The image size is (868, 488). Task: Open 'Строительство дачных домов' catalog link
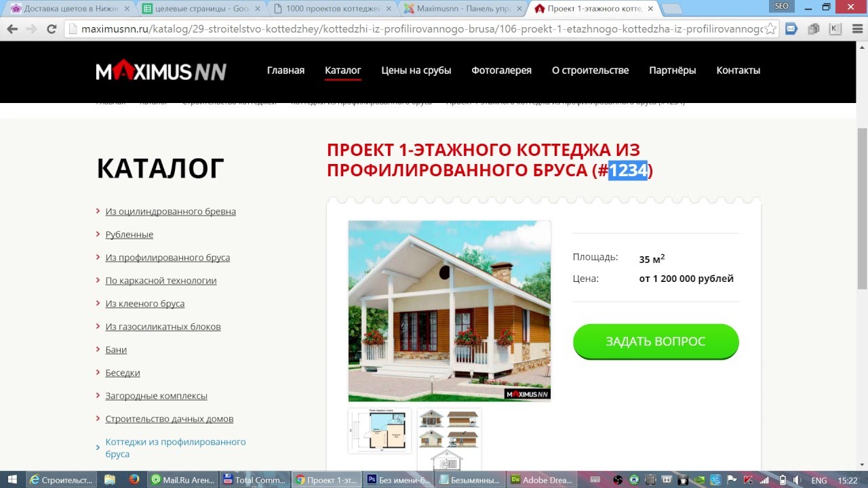point(170,419)
